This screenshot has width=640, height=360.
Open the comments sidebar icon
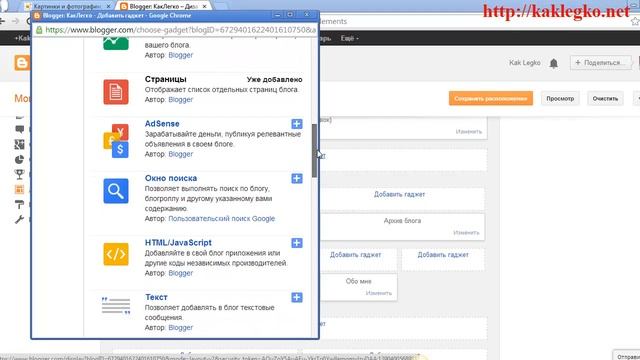point(19,129)
